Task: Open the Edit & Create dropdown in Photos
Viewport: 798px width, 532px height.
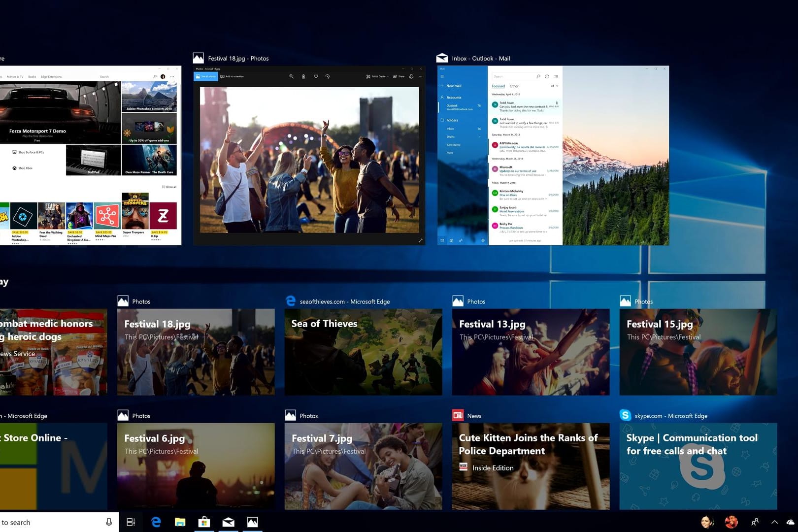Action: click(377, 76)
